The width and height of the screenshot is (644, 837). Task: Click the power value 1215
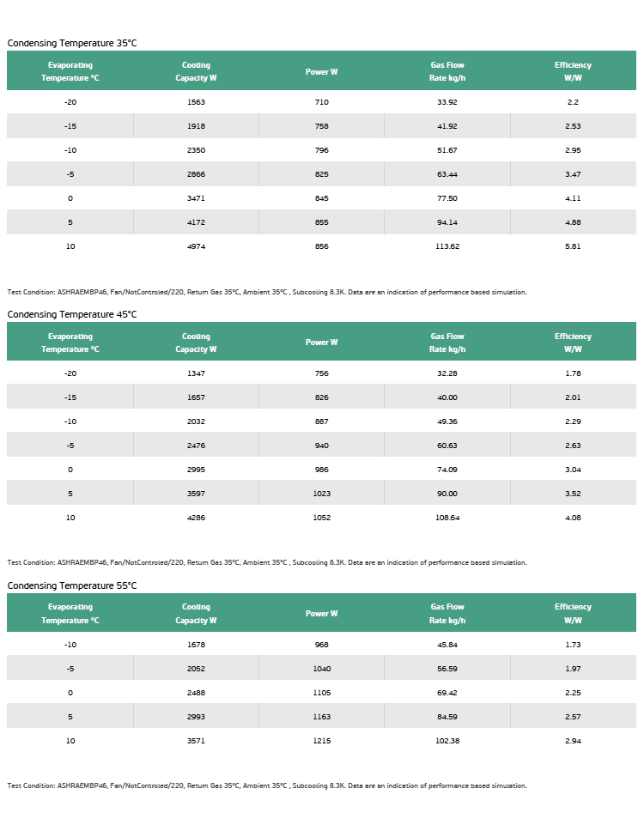(321, 740)
